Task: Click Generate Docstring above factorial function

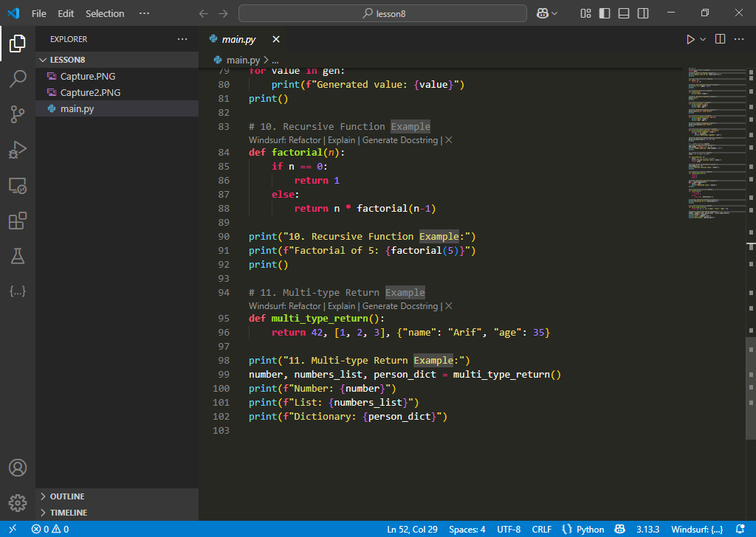Action: [400, 140]
